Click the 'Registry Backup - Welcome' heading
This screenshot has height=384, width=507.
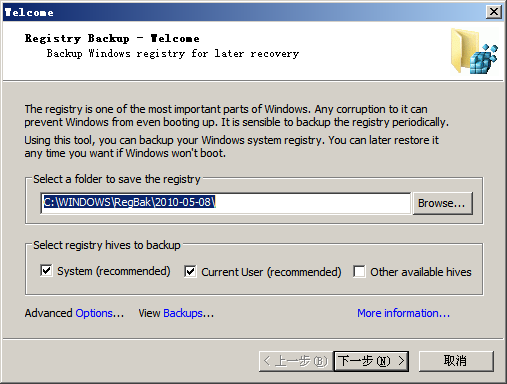(x=112, y=39)
